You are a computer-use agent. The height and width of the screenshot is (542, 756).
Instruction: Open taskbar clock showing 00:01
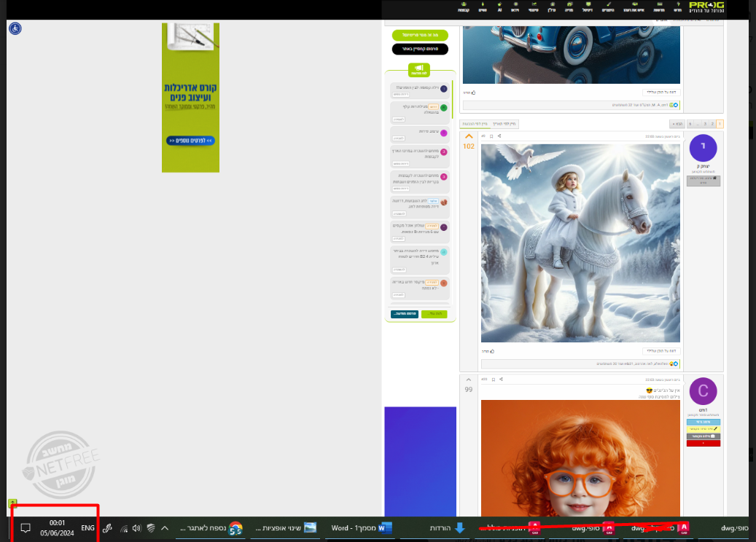[x=57, y=528]
